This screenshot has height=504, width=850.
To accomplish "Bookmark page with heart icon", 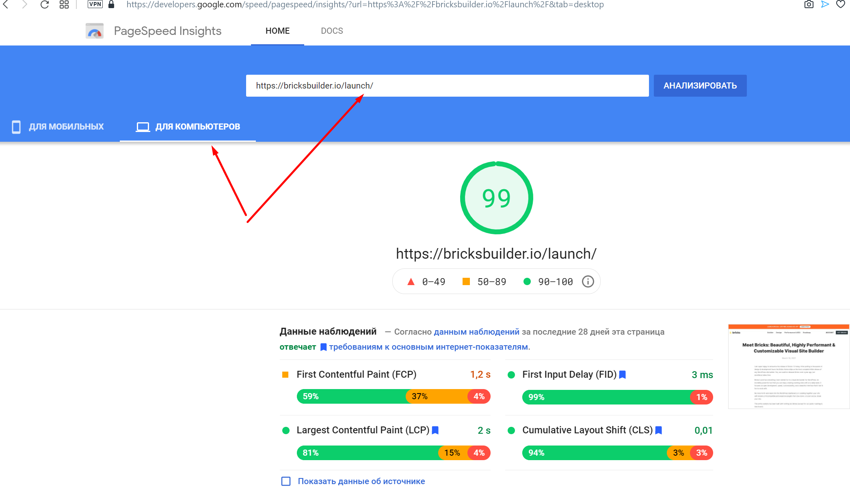I will 841,4.
